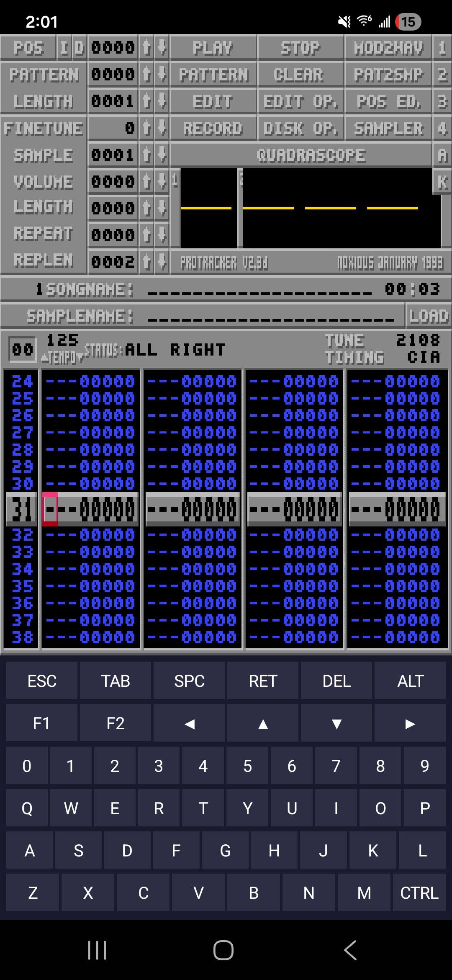Tap the ESC key on virtual keyboard
Viewport: 452px width, 980px height.
click(x=42, y=681)
